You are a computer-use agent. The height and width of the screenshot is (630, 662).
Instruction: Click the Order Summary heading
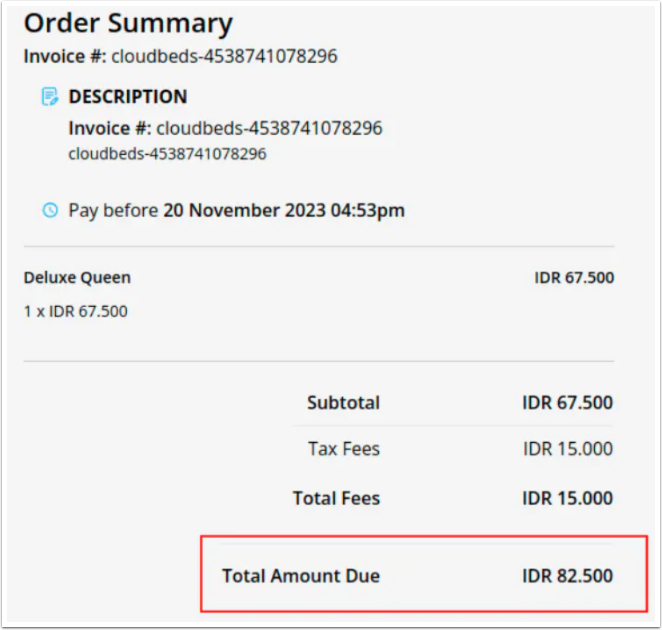pyautogui.click(x=128, y=23)
